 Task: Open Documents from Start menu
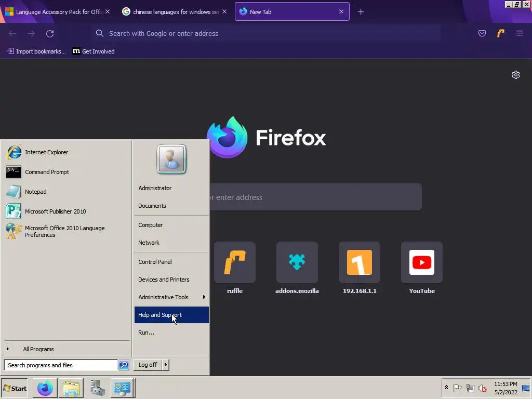[171, 206]
